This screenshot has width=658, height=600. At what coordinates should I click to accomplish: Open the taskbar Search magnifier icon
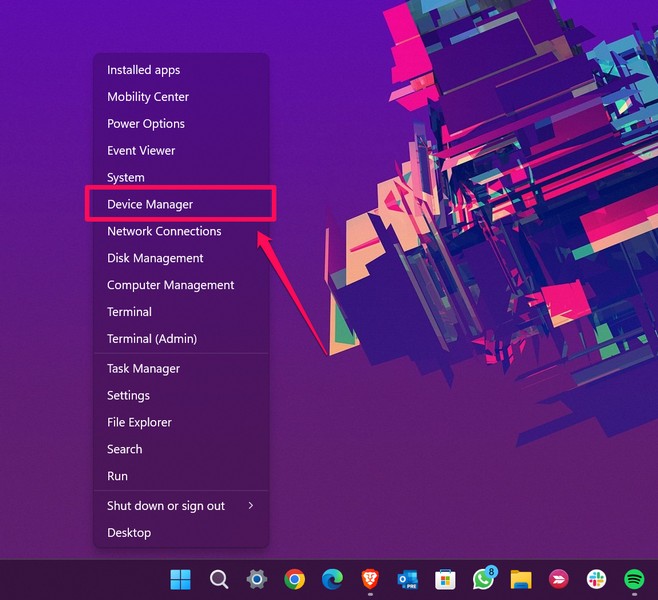(x=219, y=579)
